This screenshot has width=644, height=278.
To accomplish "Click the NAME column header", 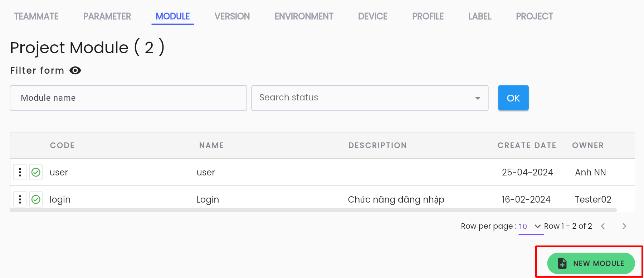I will (211, 145).
